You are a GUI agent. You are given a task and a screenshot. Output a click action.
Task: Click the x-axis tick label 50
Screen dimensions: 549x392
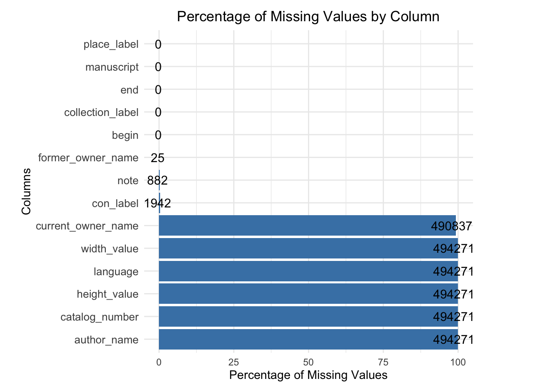[x=308, y=362]
